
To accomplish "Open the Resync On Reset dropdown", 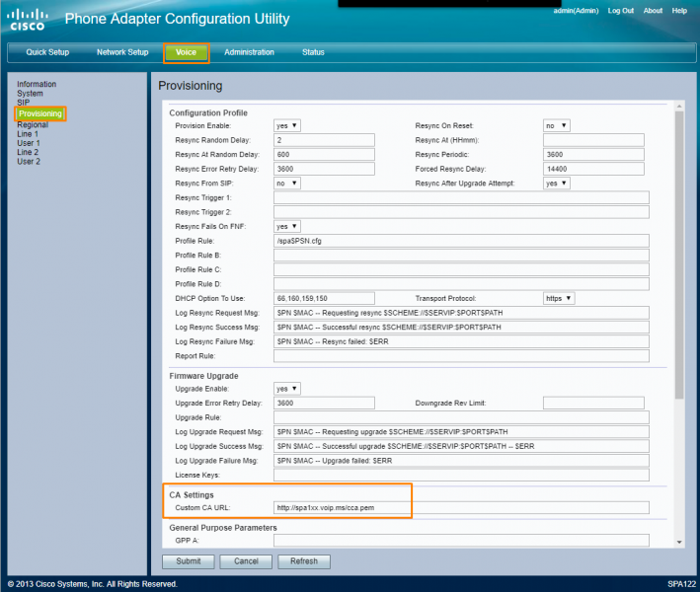I will (557, 126).
